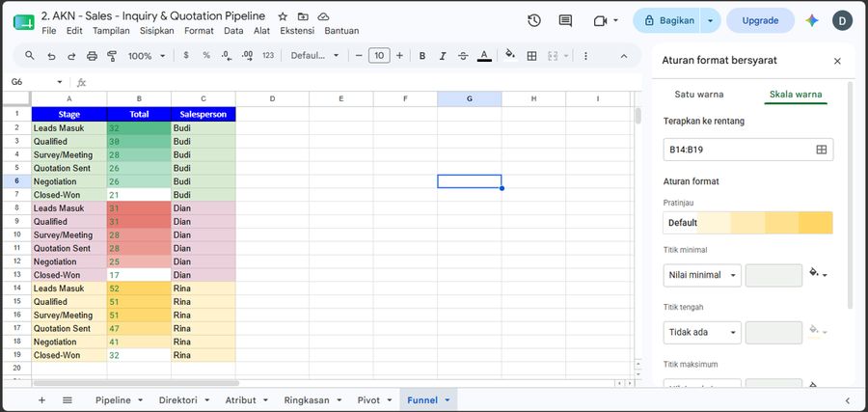Click the Bagikan share button
Screen dimensions: 868x412
pyautogui.click(x=668, y=20)
